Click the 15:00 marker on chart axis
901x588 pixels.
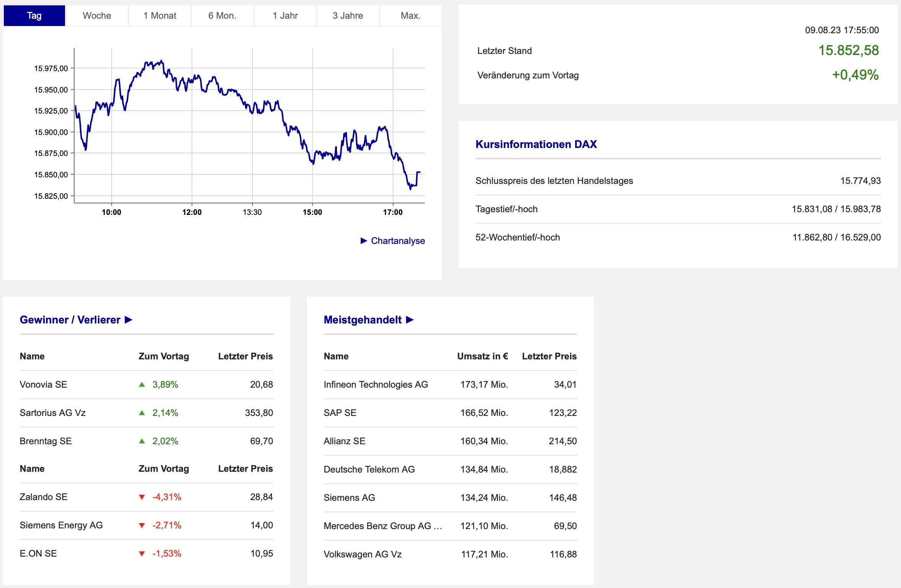tap(312, 212)
